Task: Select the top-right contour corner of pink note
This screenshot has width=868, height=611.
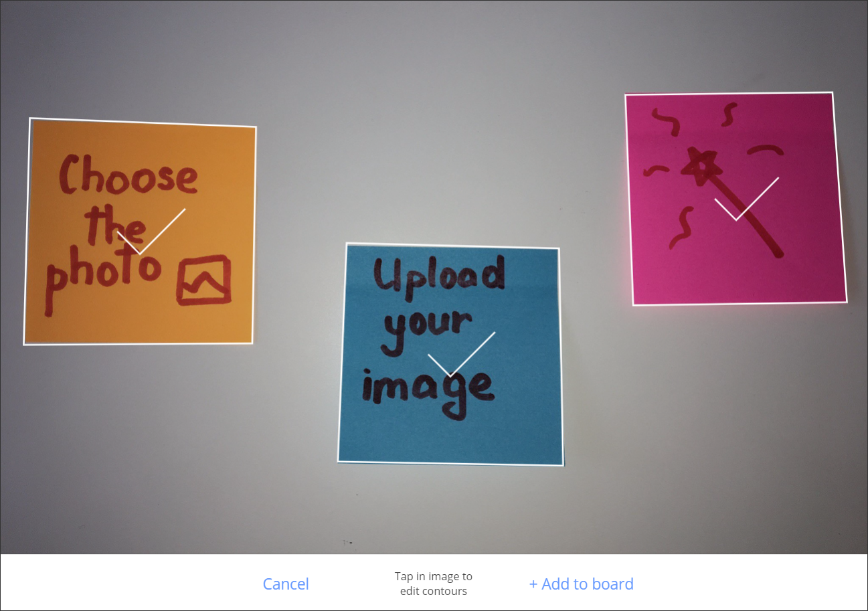Action: click(x=833, y=93)
